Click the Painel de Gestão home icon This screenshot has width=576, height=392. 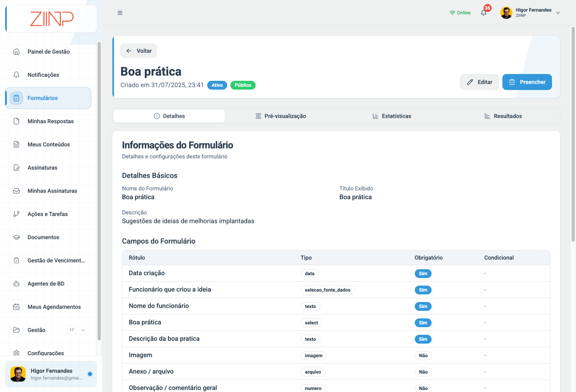(x=16, y=52)
